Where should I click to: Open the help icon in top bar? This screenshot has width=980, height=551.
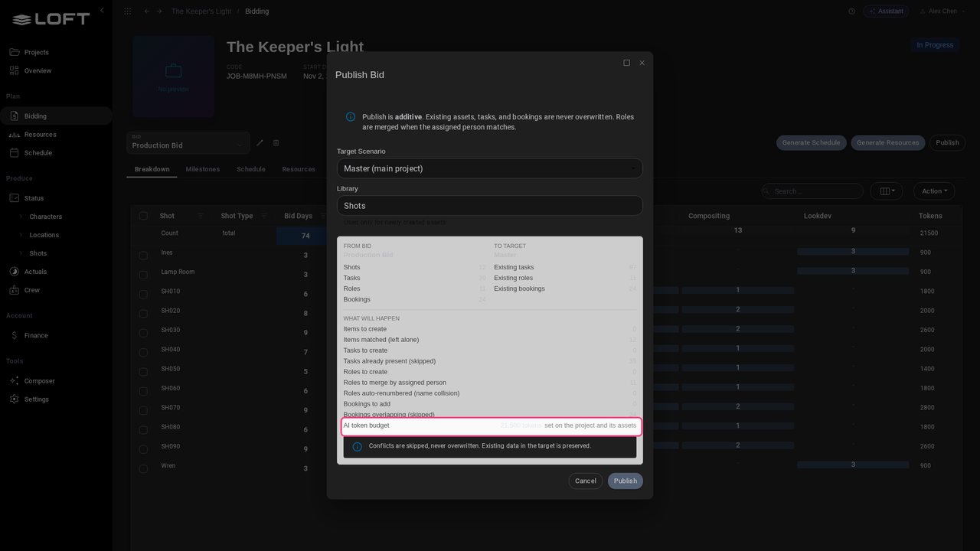point(852,11)
